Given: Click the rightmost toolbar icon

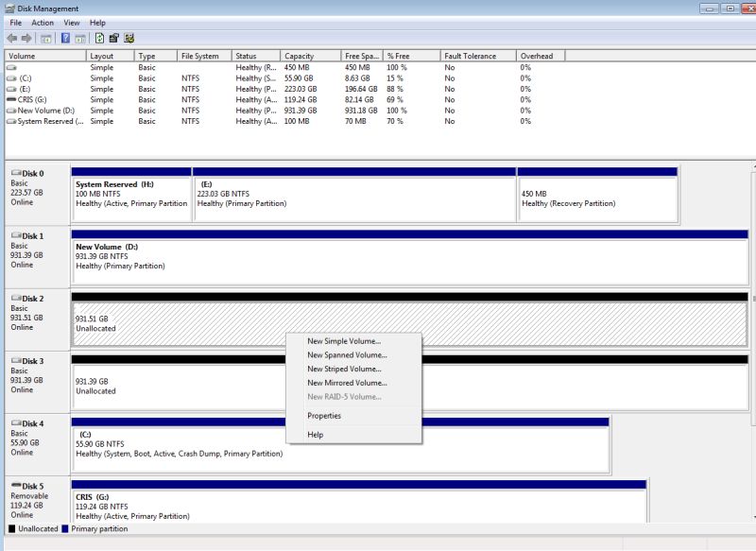Looking at the screenshot, I should tap(131, 39).
